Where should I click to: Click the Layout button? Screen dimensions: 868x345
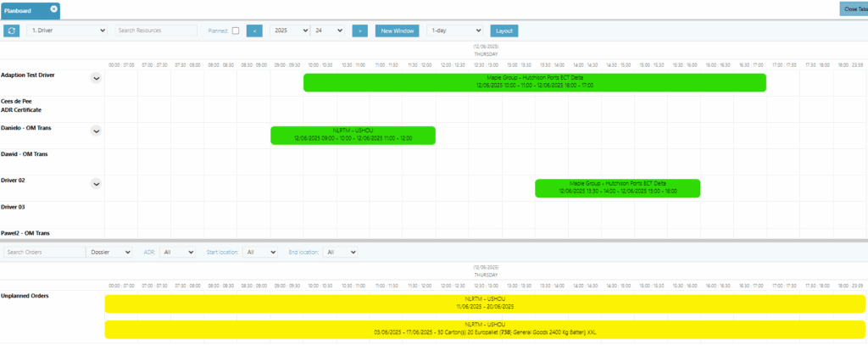(504, 31)
